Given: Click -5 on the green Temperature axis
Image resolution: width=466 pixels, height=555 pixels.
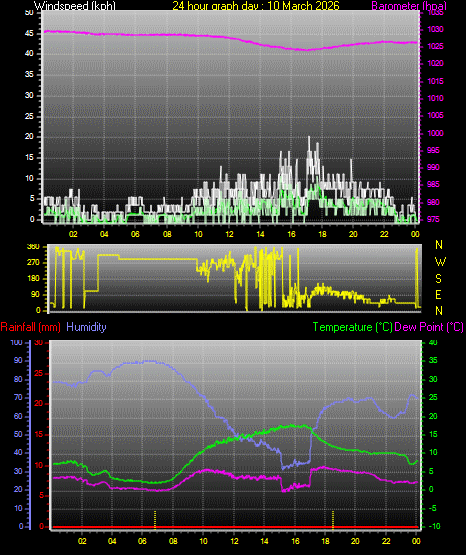Looking at the screenshot, I should pyautogui.click(x=433, y=508).
